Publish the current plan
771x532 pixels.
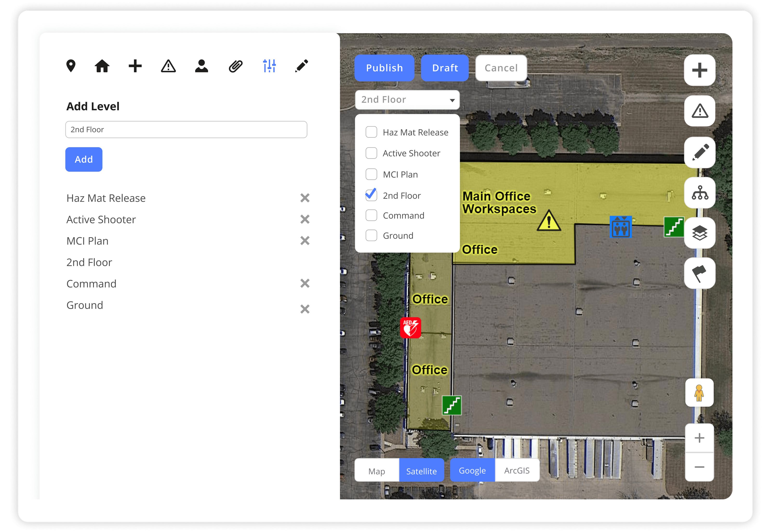tap(385, 68)
